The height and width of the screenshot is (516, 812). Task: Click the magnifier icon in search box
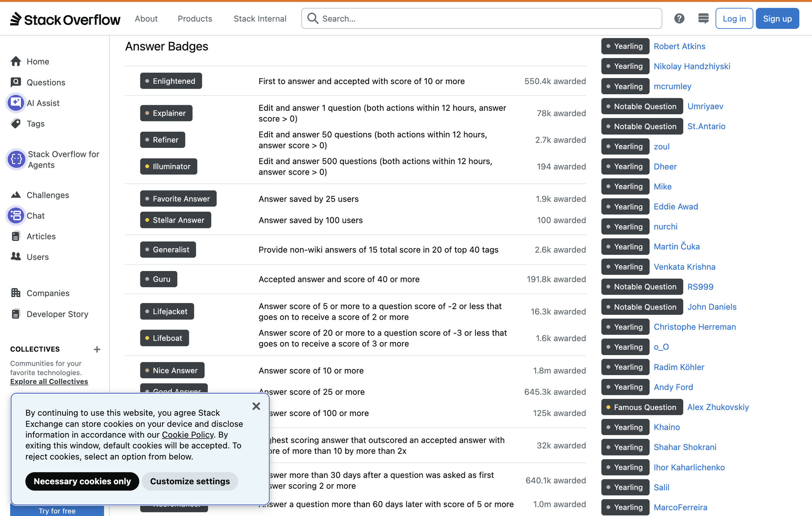point(313,18)
